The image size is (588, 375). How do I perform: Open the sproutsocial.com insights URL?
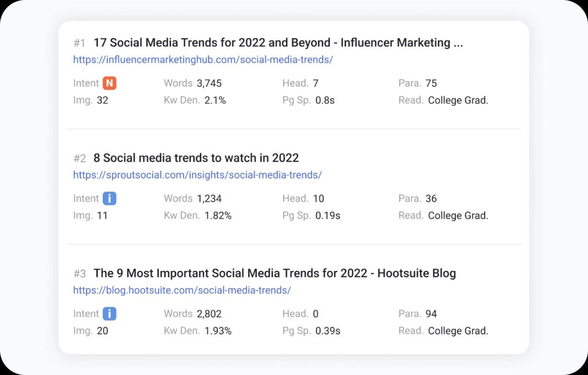point(197,175)
